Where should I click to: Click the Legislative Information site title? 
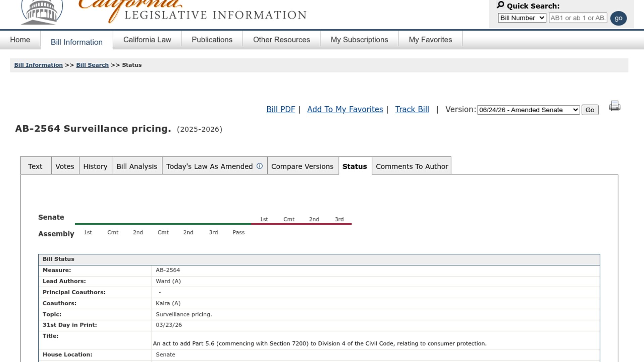pyautogui.click(x=216, y=15)
